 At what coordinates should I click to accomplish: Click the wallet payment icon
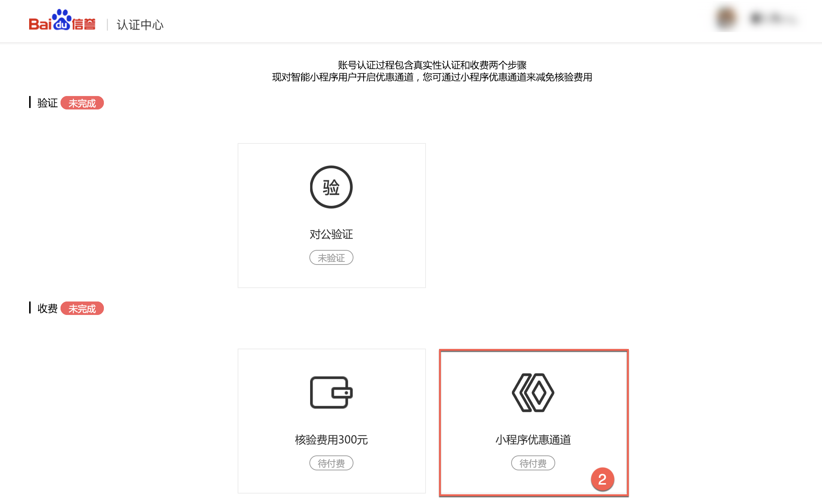(331, 392)
